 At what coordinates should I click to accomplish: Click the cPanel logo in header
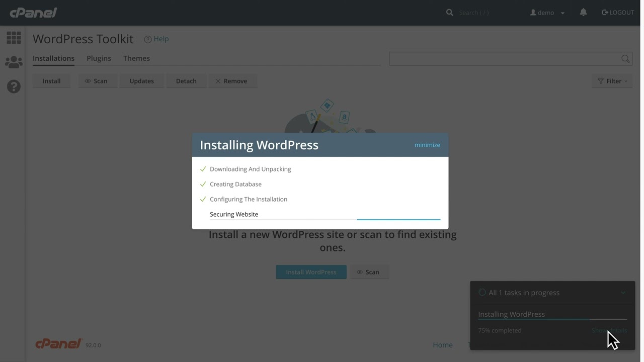(x=34, y=13)
